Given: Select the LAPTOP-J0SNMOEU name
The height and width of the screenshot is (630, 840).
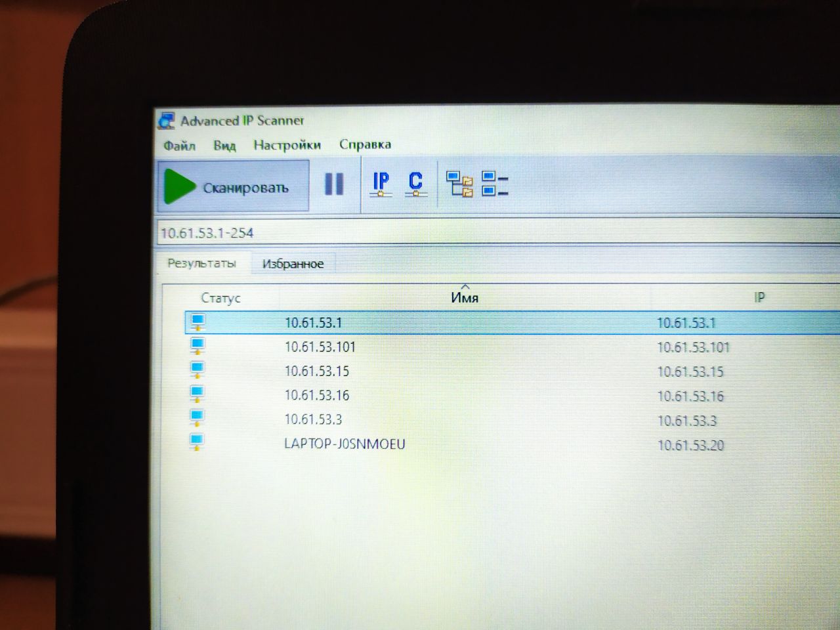Looking at the screenshot, I should click(345, 444).
